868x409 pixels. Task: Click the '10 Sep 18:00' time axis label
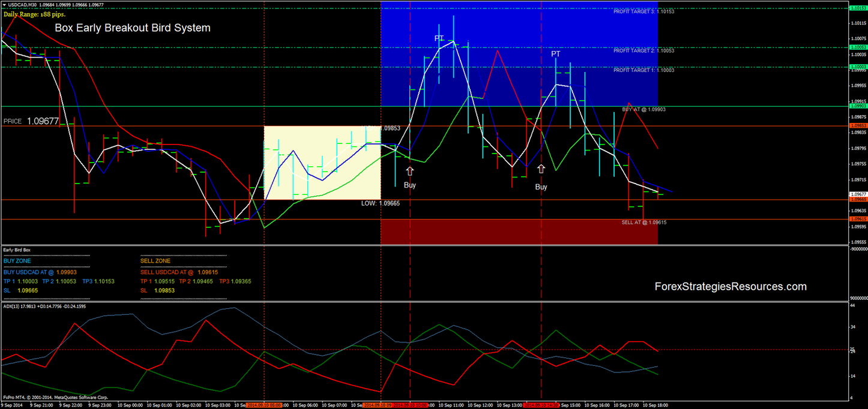tap(654, 405)
